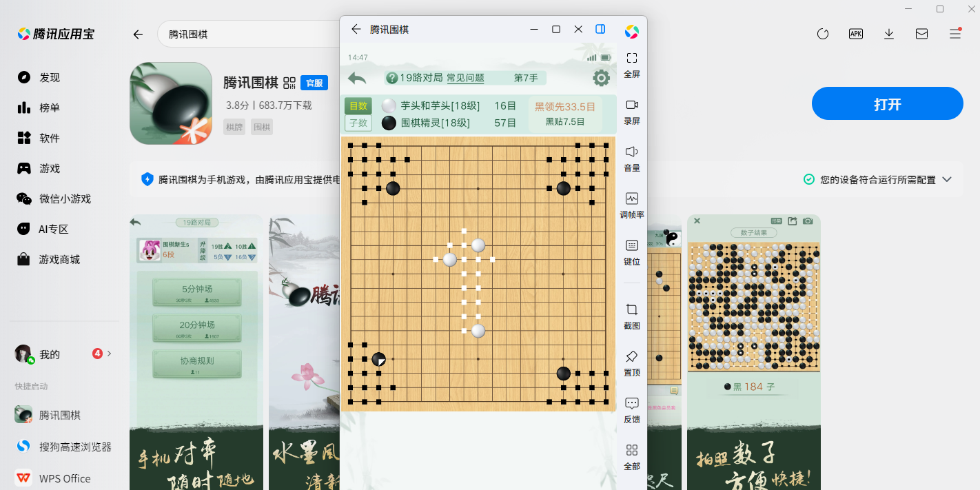Toggle the side panel icon in the game window title bar
Image resolution: width=980 pixels, height=490 pixels.
(x=600, y=29)
